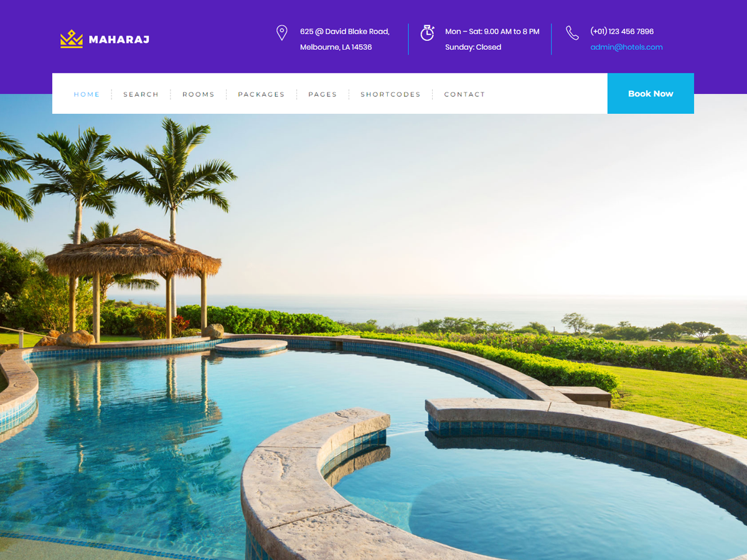Click the phone handset icon
Image resolution: width=747 pixels, height=560 pixels.
[x=572, y=33]
